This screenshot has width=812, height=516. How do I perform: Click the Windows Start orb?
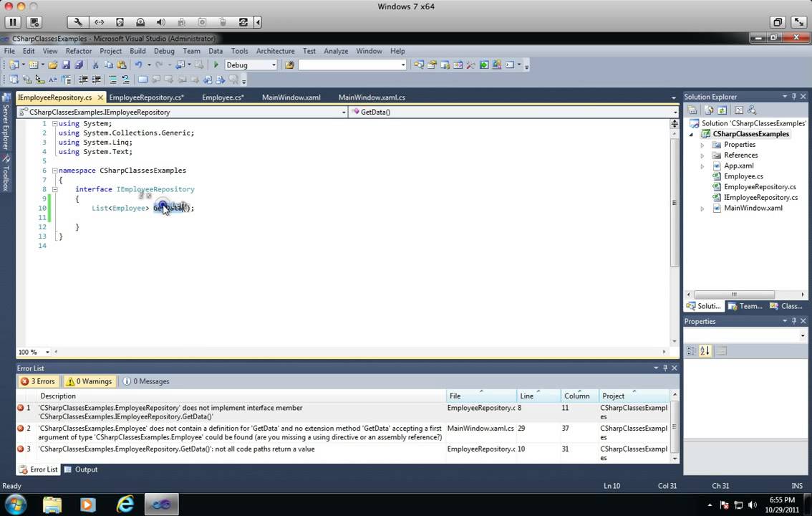15,504
